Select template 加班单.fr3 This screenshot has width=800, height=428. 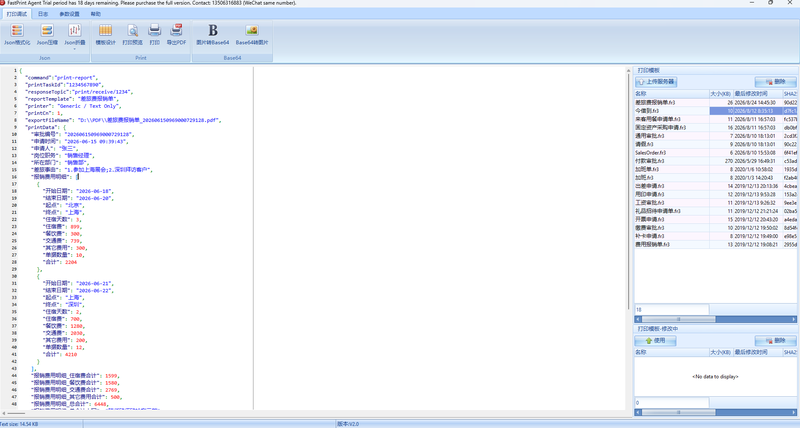pyautogui.click(x=671, y=169)
